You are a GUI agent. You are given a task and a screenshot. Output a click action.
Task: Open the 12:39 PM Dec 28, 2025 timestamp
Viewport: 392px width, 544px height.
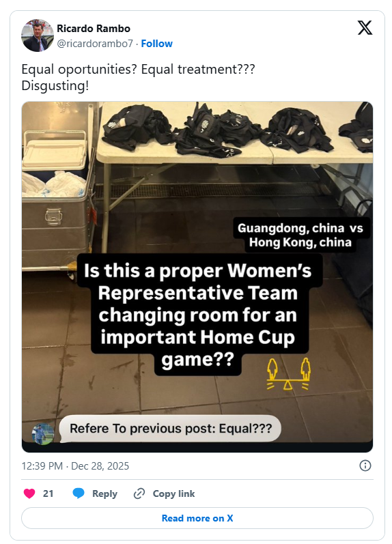coord(75,466)
